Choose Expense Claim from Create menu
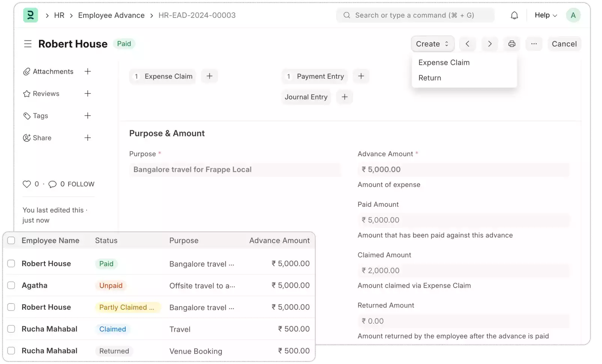 (444, 63)
